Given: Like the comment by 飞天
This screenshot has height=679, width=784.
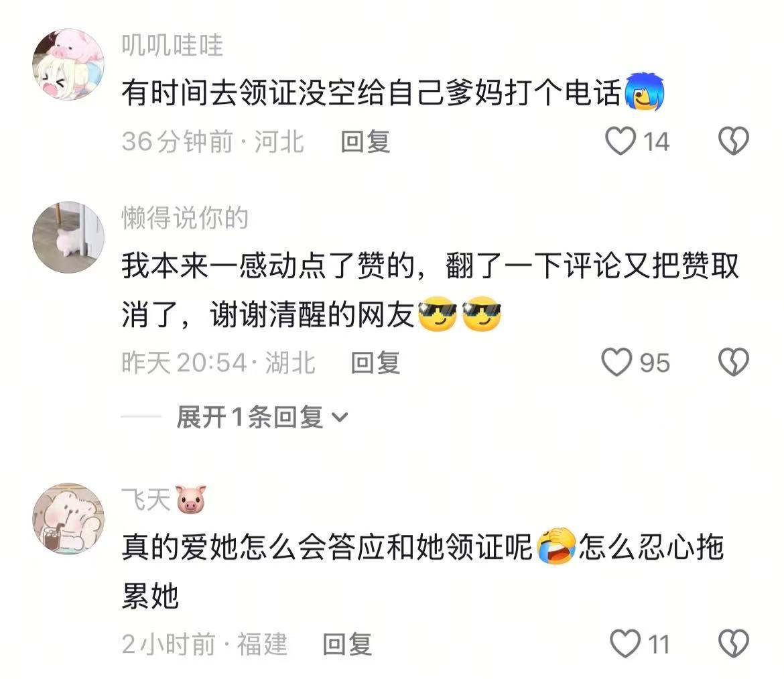Looking at the screenshot, I should 625,643.
